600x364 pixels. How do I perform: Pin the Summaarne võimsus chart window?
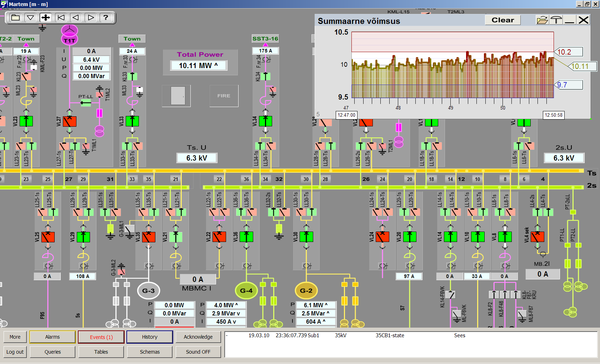556,20
